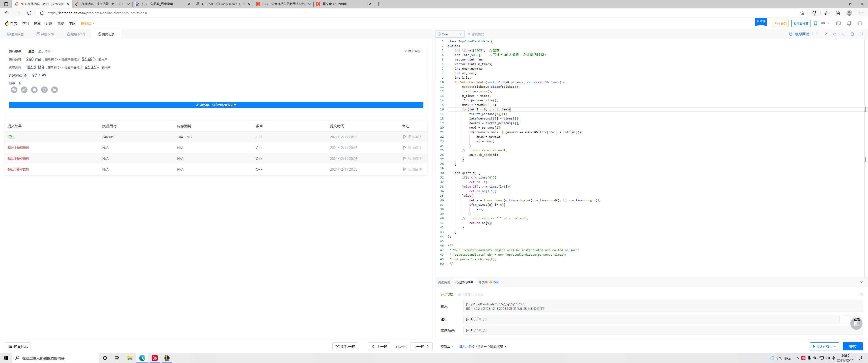This screenshot has width=868, height=363.
Task: Share result via QQ icon
Action: 34,89
